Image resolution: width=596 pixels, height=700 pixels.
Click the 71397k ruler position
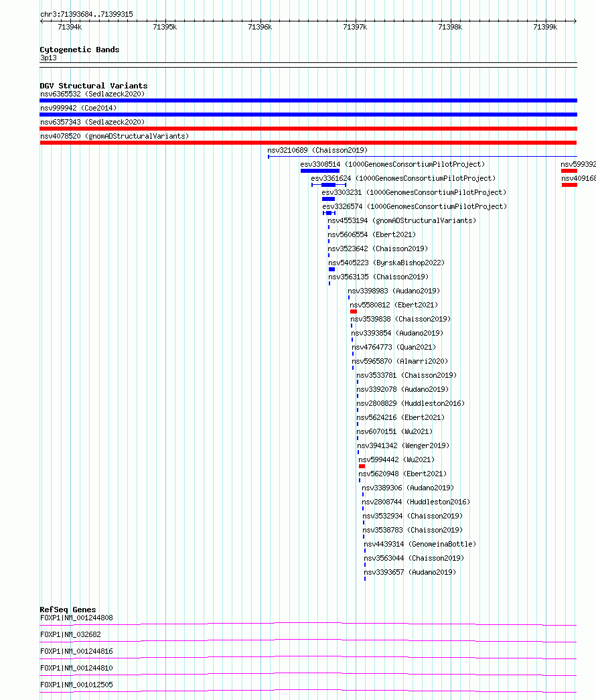[x=355, y=27]
